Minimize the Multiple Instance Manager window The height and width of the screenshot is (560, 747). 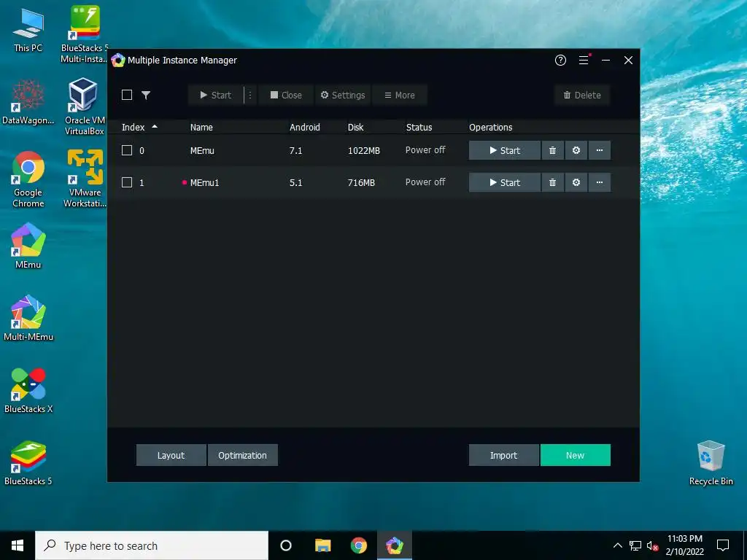[x=606, y=60]
